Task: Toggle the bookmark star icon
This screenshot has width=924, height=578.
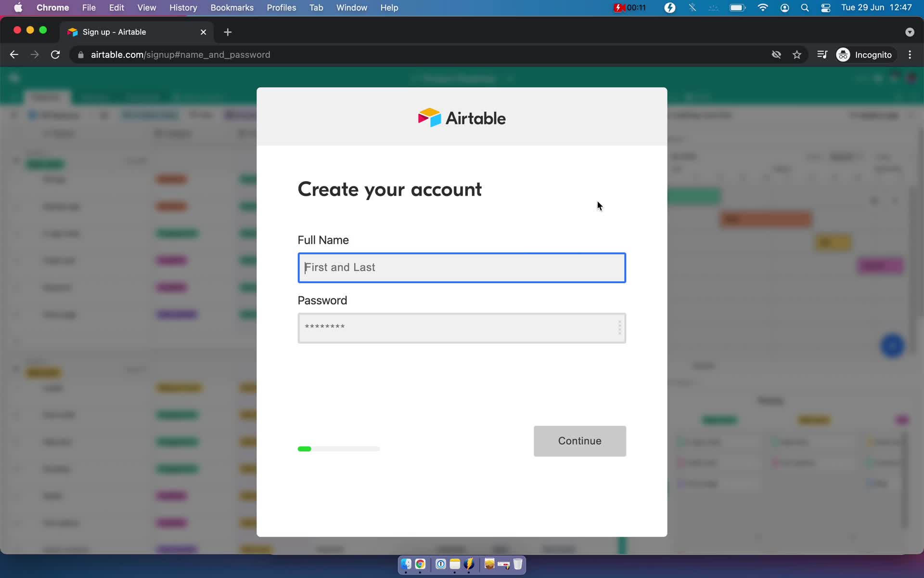Action: point(797,54)
